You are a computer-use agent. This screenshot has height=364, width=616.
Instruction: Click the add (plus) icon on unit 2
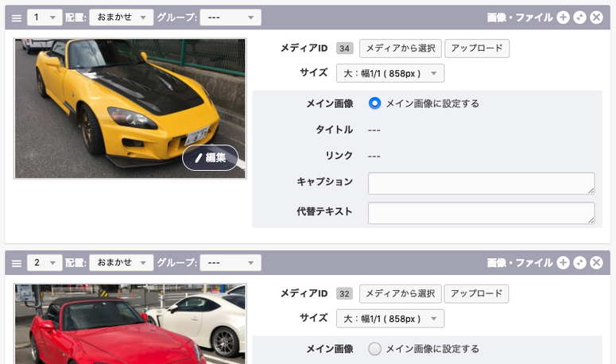(x=563, y=262)
